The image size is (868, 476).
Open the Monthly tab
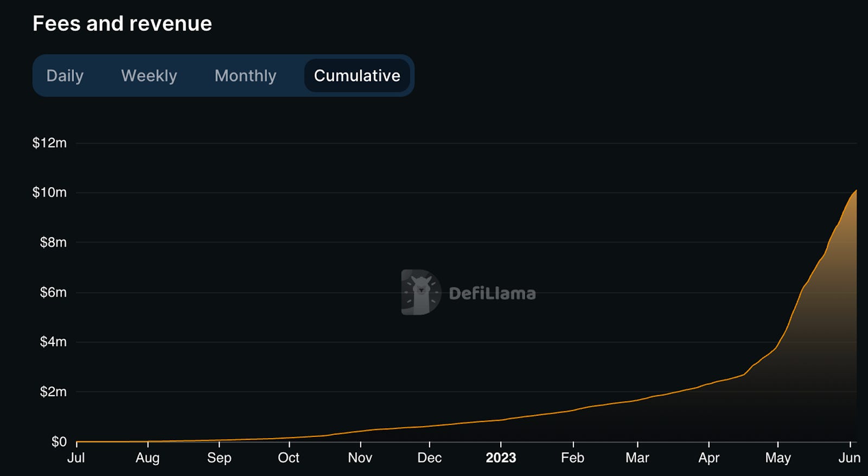pos(245,75)
